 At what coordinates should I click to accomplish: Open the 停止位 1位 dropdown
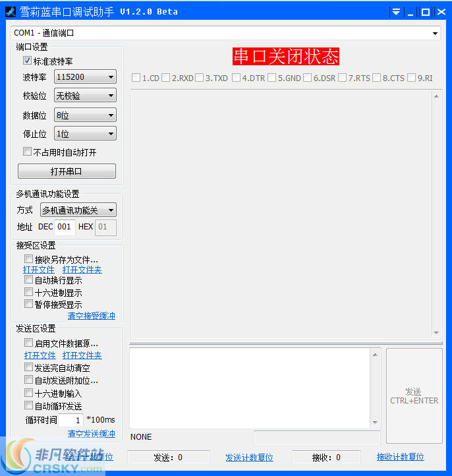click(85, 134)
